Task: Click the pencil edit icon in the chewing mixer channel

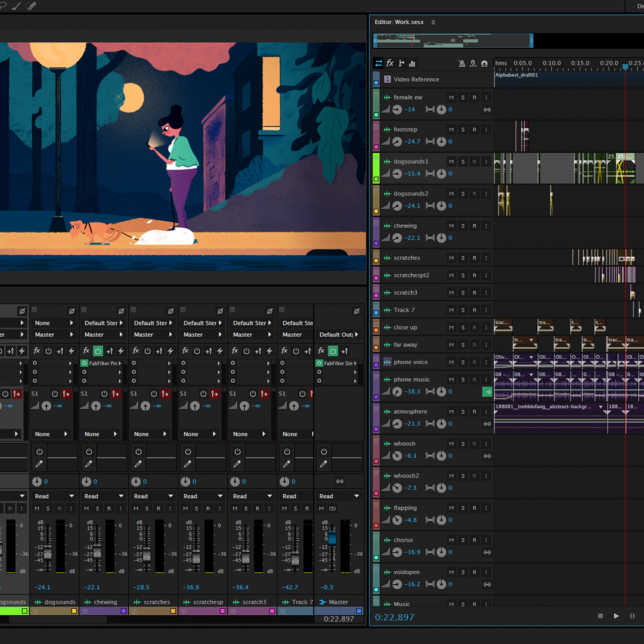Action: tap(88, 464)
